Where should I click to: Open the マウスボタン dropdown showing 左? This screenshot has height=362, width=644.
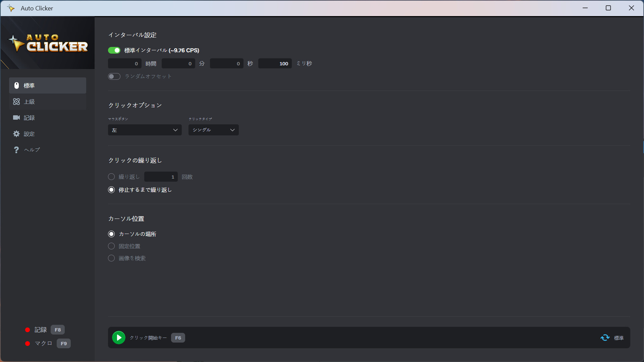(x=145, y=130)
